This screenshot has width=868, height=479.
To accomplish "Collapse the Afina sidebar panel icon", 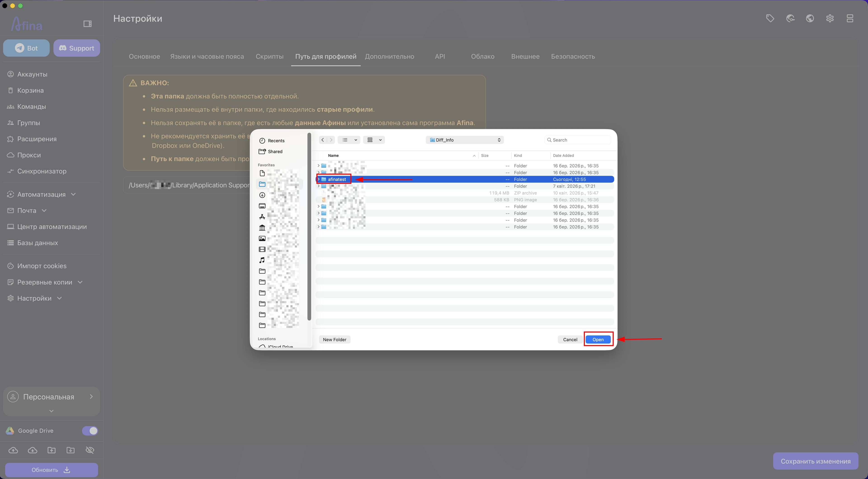I will (87, 24).
